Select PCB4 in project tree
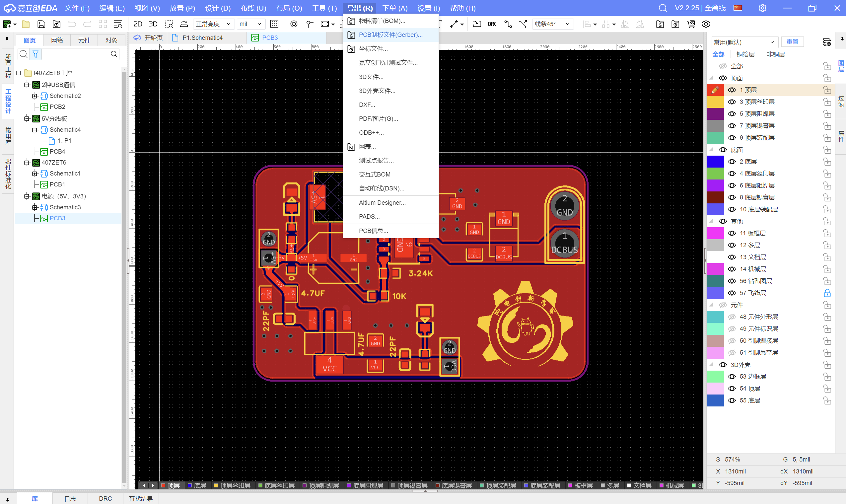This screenshot has width=846, height=504. 57,152
